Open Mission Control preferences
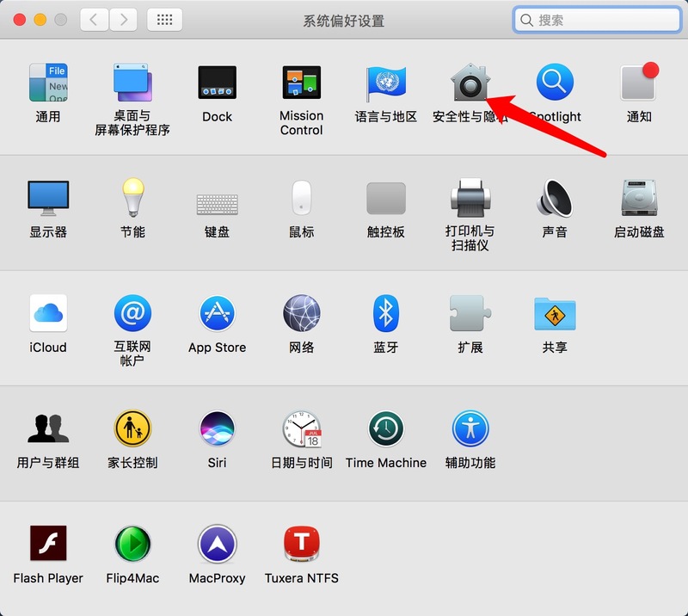This screenshot has height=616, width=688. [x=302, y=83]
